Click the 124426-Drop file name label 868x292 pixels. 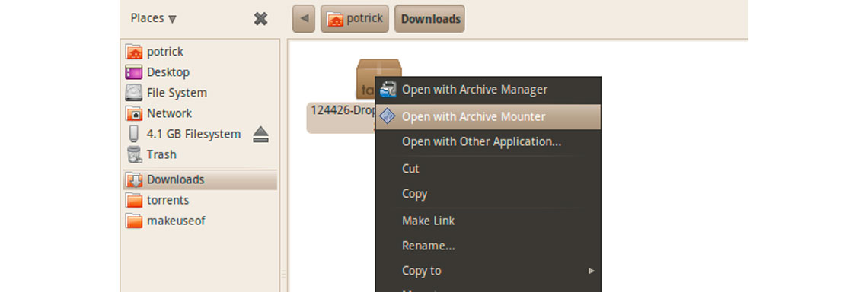343,110
